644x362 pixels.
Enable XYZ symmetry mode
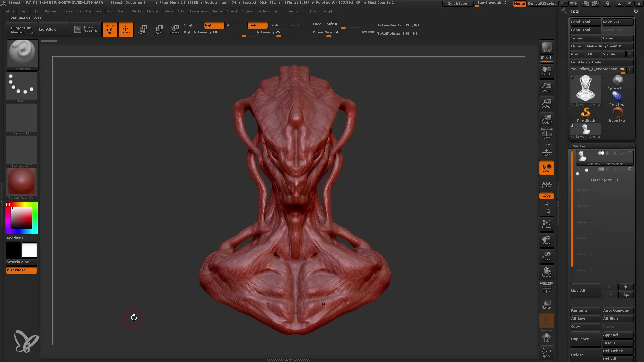tap(546, 196)
